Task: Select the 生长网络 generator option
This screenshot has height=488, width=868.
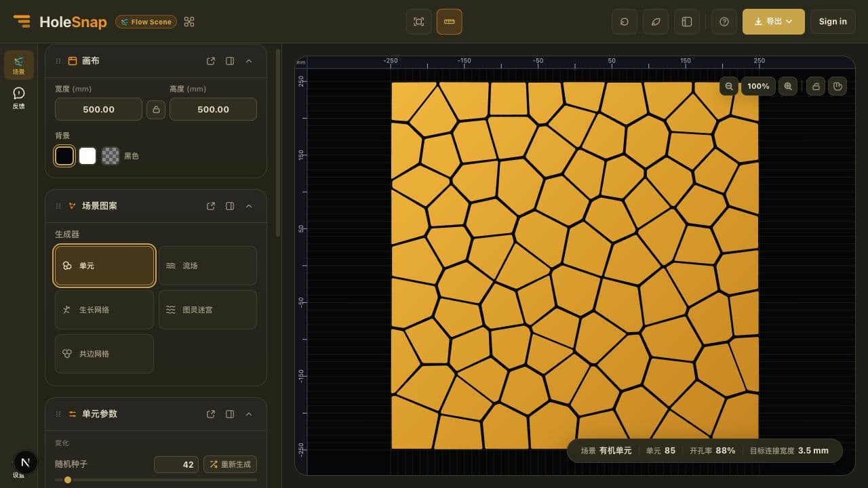Action: pyautogui.click(x=104, y=310)
